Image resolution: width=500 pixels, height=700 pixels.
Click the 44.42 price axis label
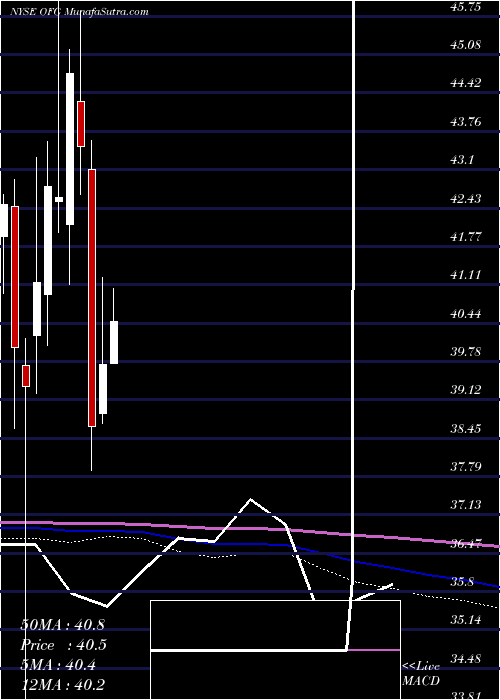click(466, 83)
